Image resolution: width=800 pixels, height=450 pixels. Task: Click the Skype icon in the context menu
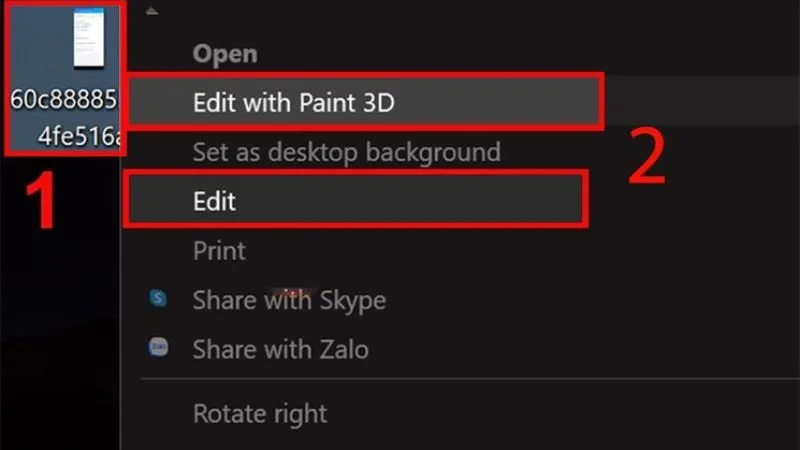(x=158, y=298)
